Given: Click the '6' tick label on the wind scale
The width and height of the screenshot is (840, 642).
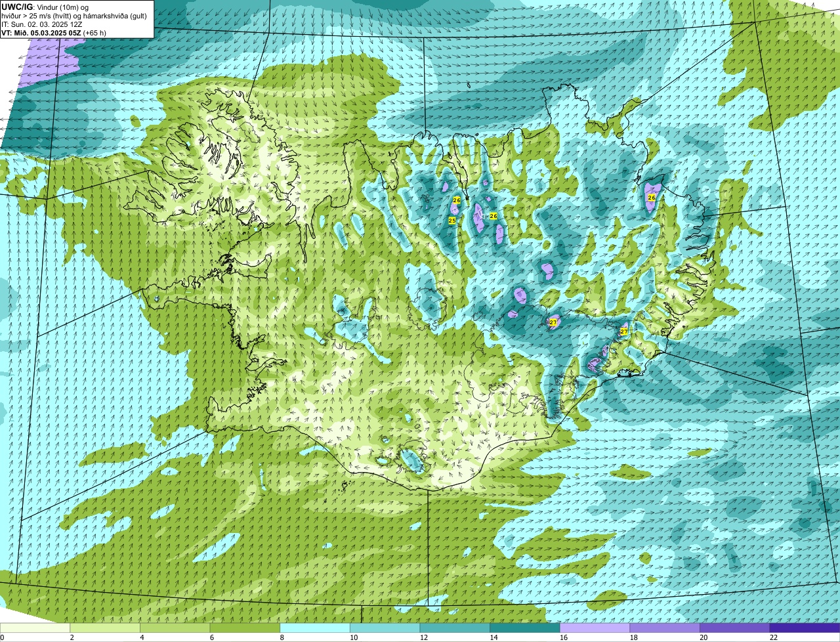Looking at the screenshot, I should (211, 637).
